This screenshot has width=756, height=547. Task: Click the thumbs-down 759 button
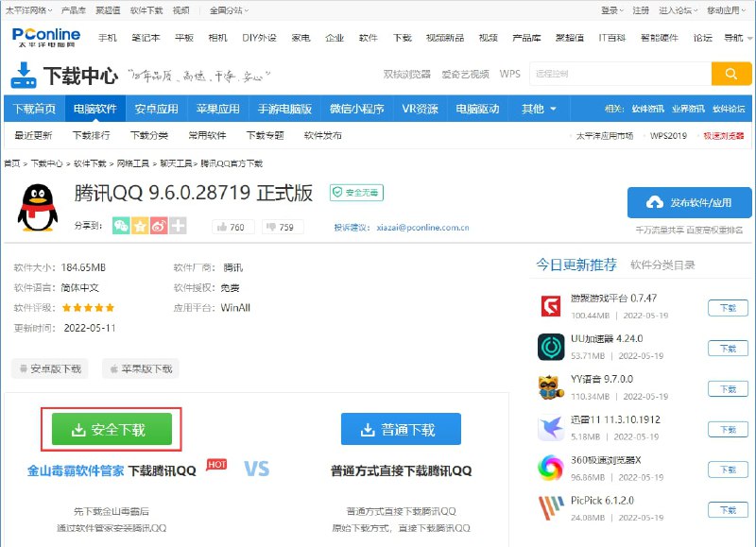tap(283, 227)
